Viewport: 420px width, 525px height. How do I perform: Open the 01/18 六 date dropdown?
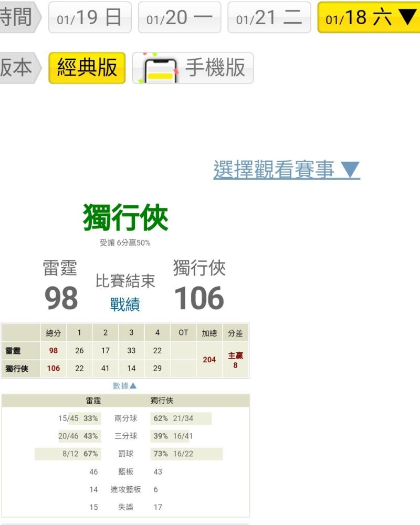pos(369,17)
